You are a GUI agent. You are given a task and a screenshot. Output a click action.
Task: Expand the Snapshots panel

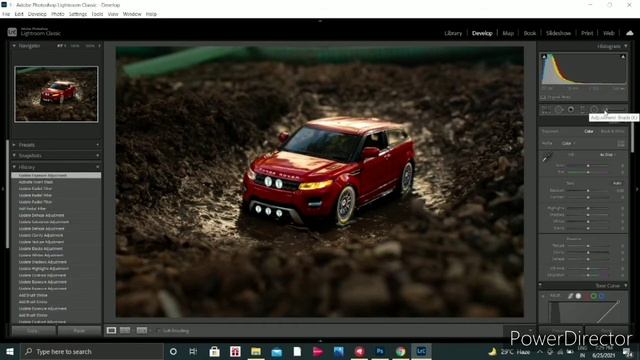tap(14, 156)
